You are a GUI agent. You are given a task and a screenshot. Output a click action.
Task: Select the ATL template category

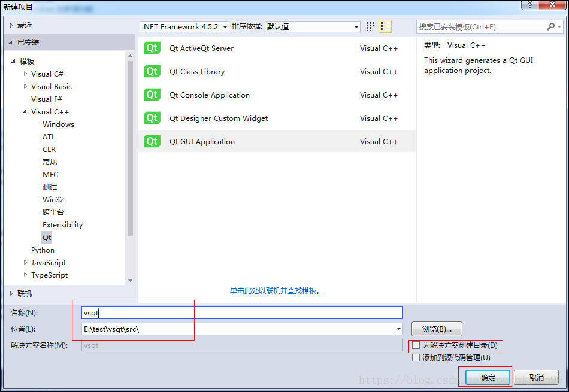click(x=49, y=137)
